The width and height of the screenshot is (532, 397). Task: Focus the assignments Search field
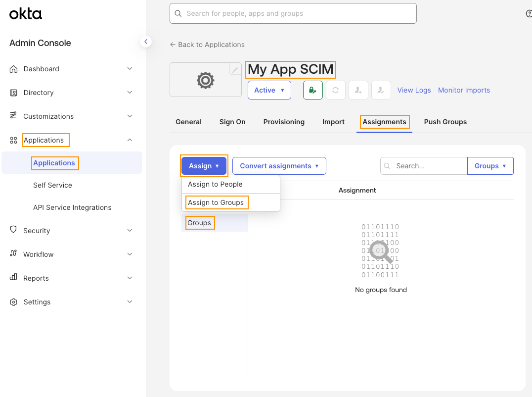(x=424, y=166)
